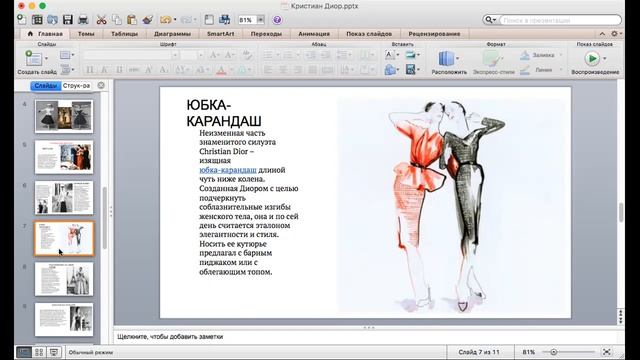The image size is (640, 360).
Task: Insert a picture from the Insert group
Action: [410, 55]
